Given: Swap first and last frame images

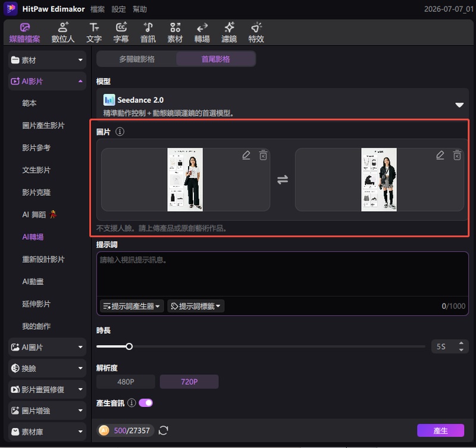Looking at the screenshot, I should (x=282, y=180).
